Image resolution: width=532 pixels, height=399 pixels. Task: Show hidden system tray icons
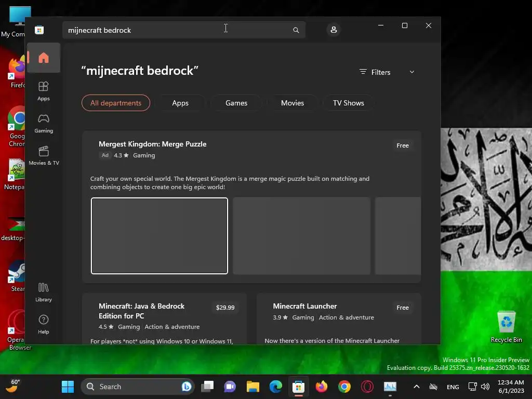[417, 387]
